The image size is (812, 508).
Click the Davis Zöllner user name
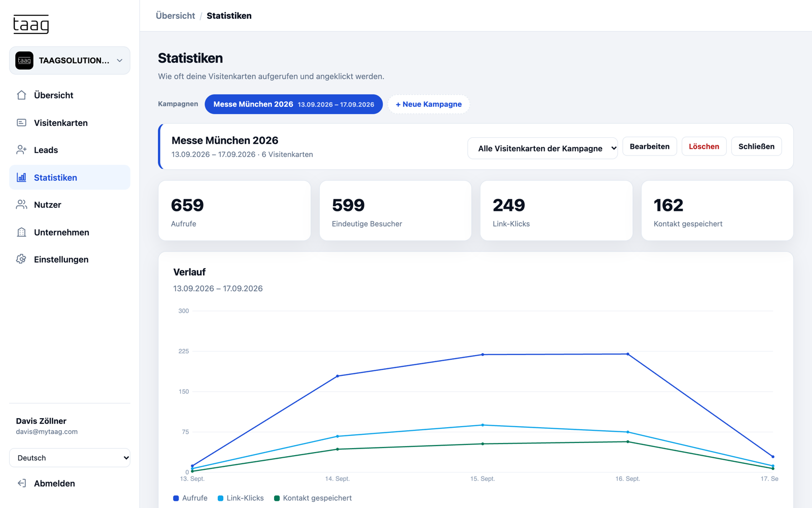(x=41, y=421)
